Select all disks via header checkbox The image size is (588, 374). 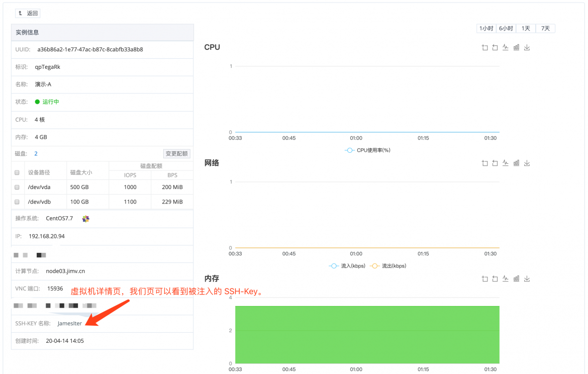(17, 172)
